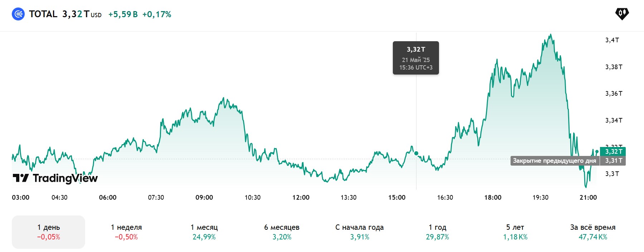Click the green 3,32T current price tag

pyautogui.click(x=613, y=152)
